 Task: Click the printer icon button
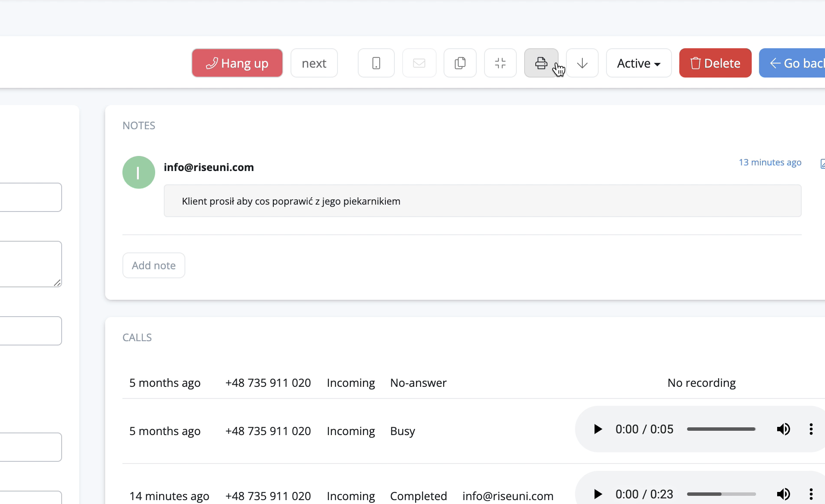(541, 63)
